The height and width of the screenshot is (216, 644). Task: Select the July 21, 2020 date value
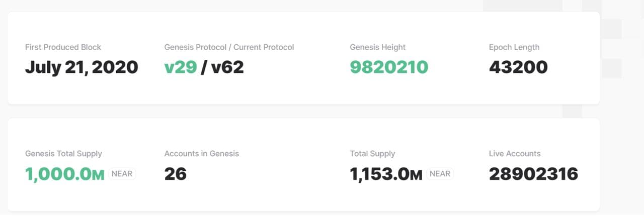point(82,67)
